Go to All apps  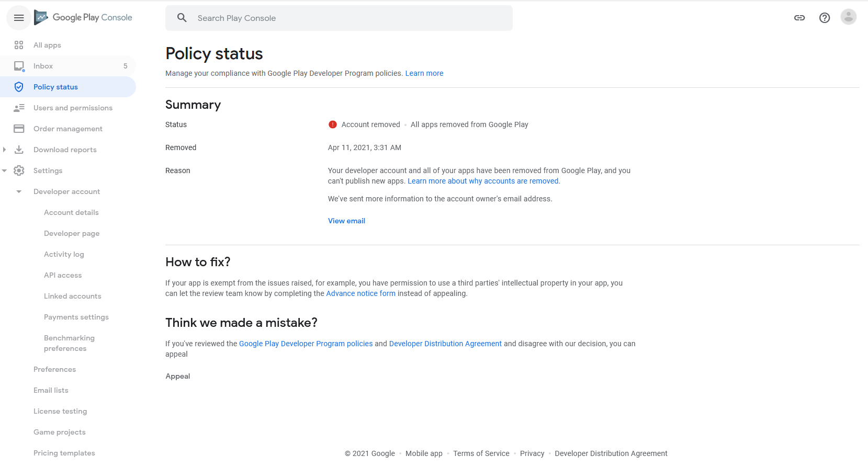(47, 45)
